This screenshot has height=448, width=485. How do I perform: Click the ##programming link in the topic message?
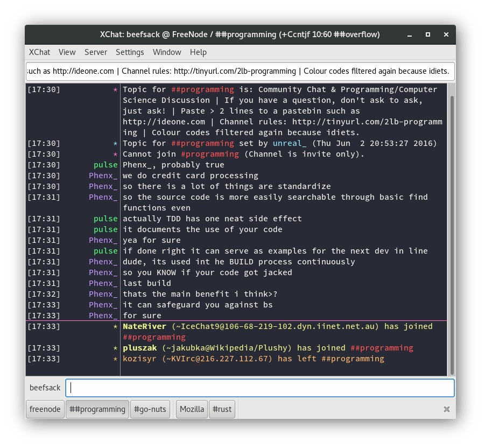point(203,89)
